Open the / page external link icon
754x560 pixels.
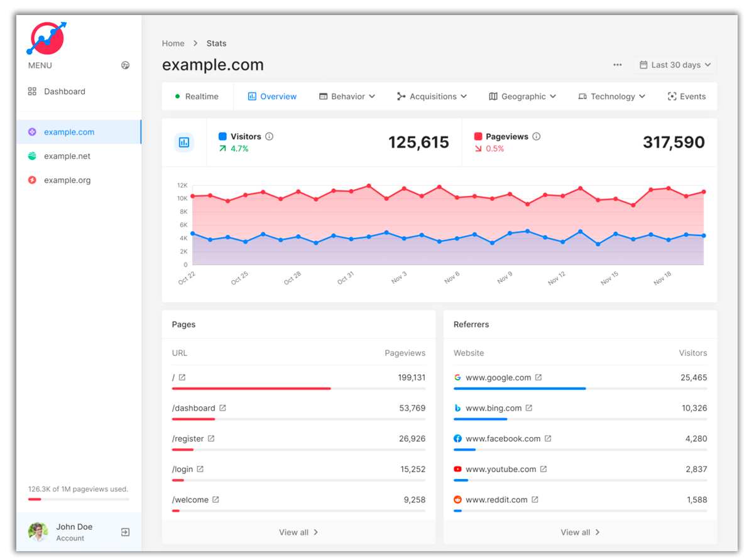pyautogui.click(x=182, y=377)
